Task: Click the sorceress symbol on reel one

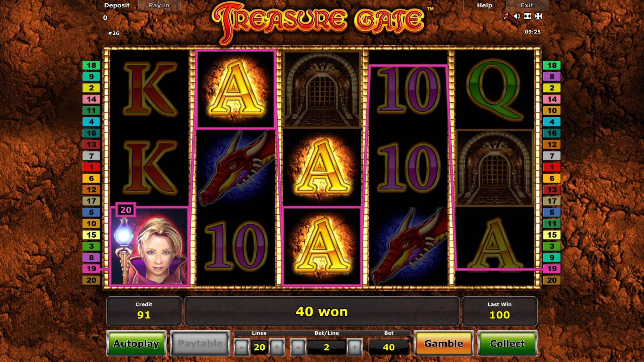Action: [x=150, y=246]
